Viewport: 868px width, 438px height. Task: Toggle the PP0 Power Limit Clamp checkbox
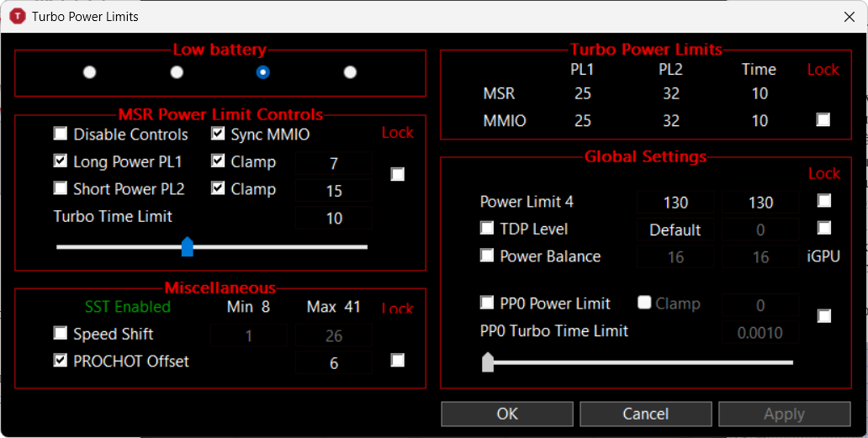[643, 303]
